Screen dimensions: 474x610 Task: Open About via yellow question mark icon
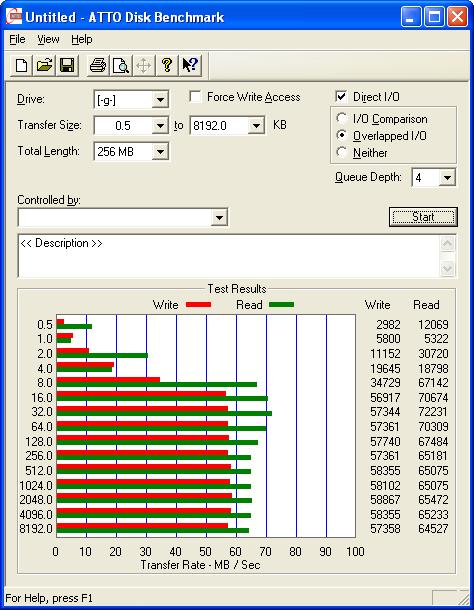(x=167, y=65)
